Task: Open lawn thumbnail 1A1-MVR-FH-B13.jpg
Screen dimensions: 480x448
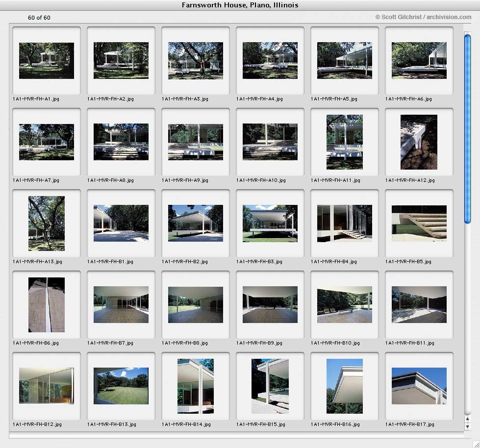Action: [121, 386]
